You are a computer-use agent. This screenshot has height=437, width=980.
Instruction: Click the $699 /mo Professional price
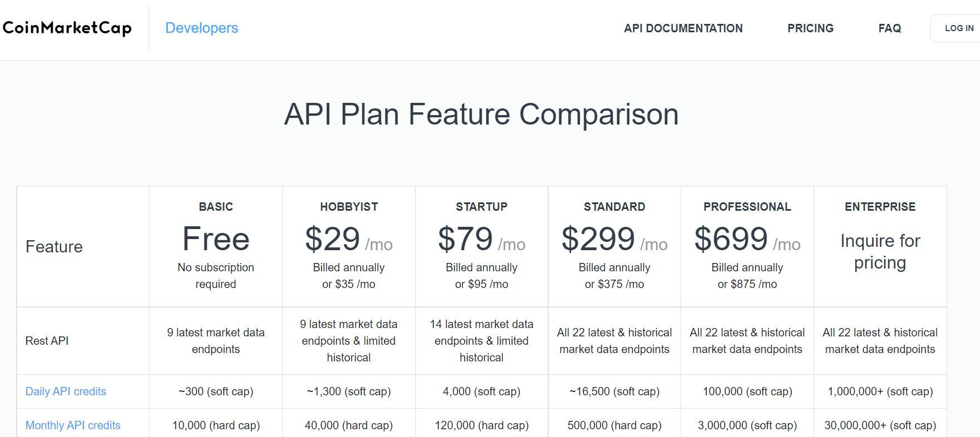tap(747, 239)
